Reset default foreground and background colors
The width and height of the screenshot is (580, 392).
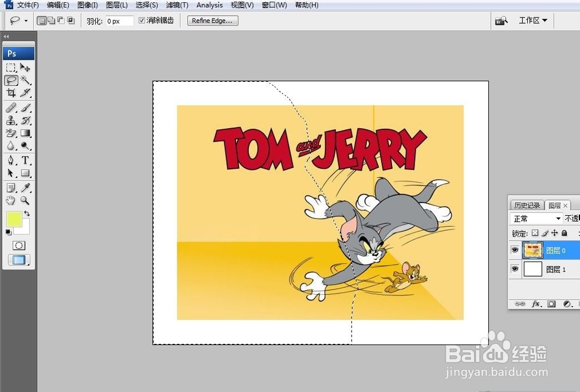pos(9,232)
